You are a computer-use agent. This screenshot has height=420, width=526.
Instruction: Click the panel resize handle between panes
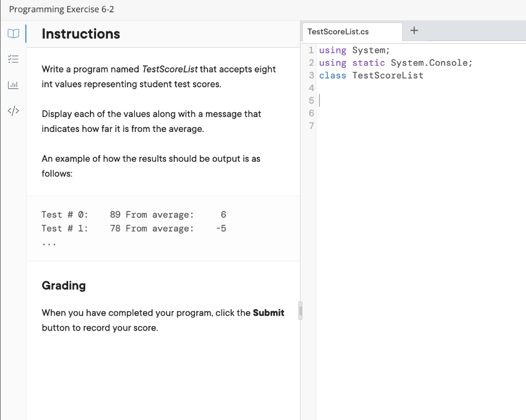pyautogui.click(x=302, y=311)
